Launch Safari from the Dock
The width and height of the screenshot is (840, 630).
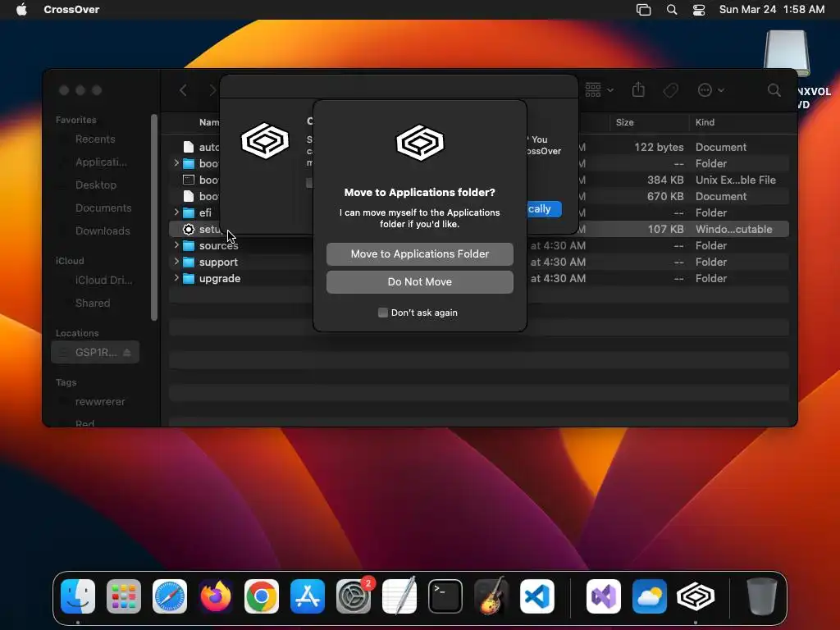[170, 596]
